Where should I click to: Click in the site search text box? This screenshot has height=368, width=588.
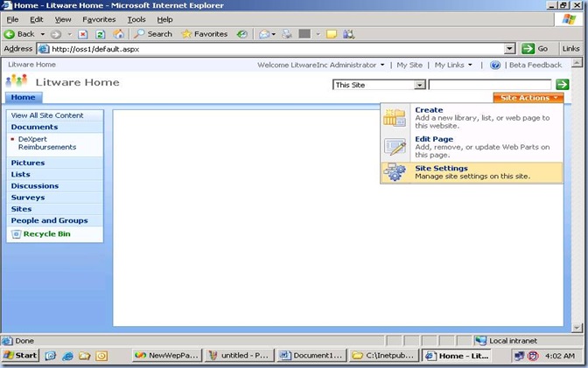point(490,85)
